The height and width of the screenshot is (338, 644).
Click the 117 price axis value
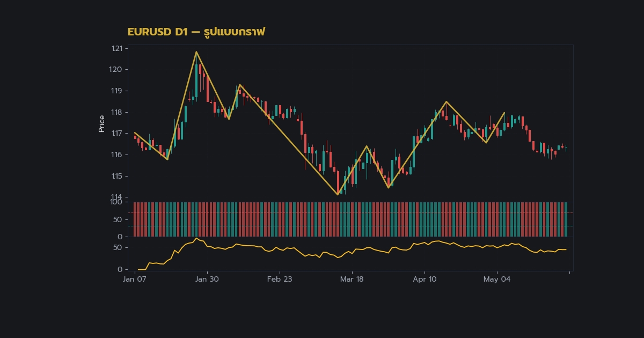[x=116, y=134]
